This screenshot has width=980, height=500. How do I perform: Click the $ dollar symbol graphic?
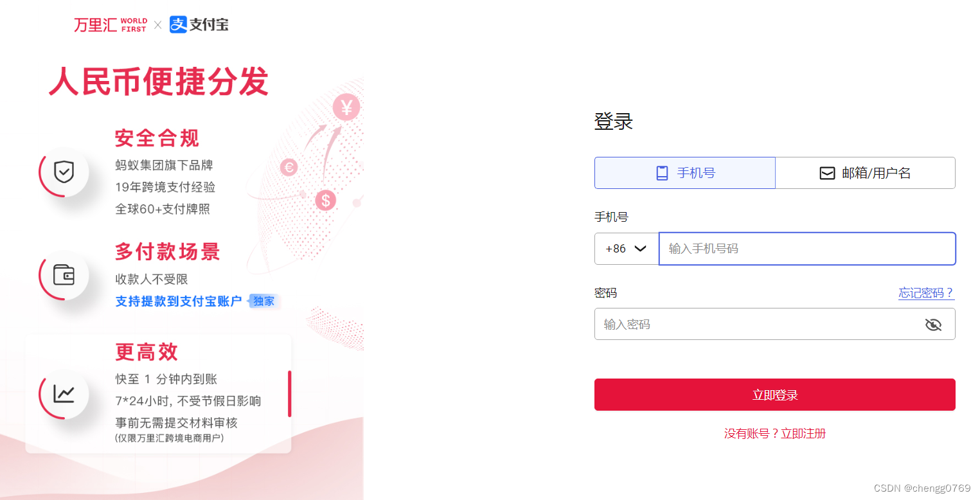pyautogui.click(x=325, y=201)
